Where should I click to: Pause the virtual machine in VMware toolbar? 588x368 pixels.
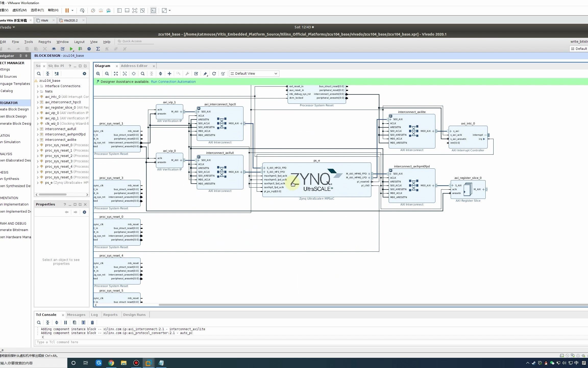[x=67, y=10]
